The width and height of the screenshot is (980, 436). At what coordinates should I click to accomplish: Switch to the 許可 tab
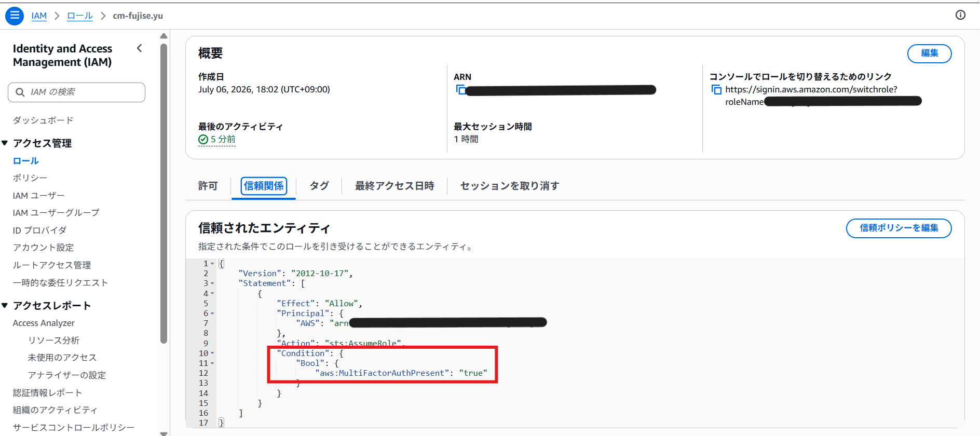(208, 186)
